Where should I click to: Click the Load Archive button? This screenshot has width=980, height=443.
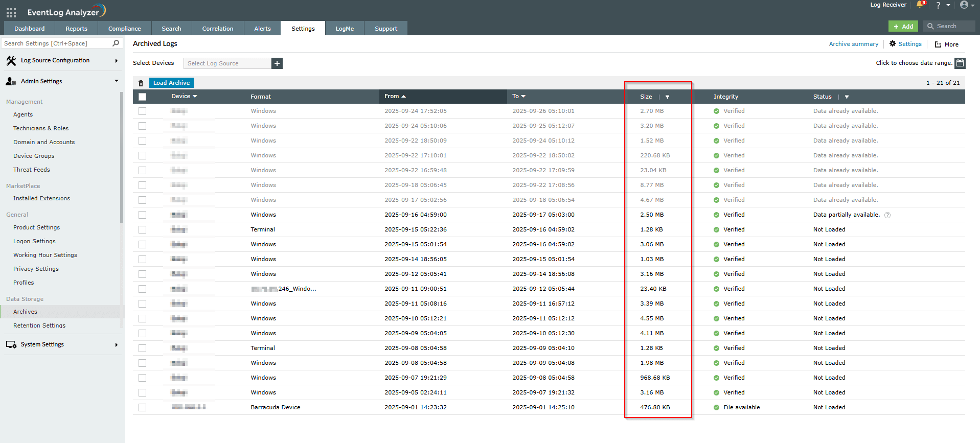[x=171, y=83]
